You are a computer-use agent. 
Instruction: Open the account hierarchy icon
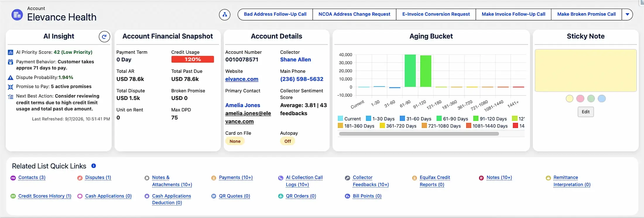[x=225, y=14]
